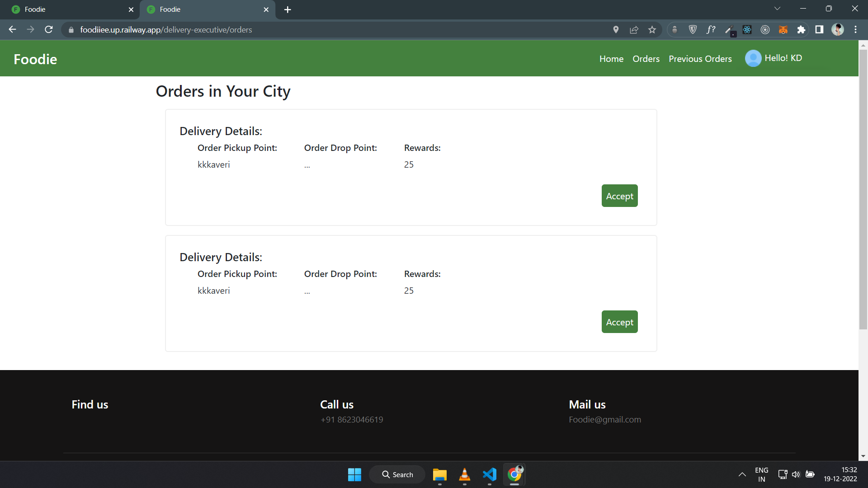868x488 pixels.
Task: Open the Chrome three-dot menu
Action: point(855,30)
